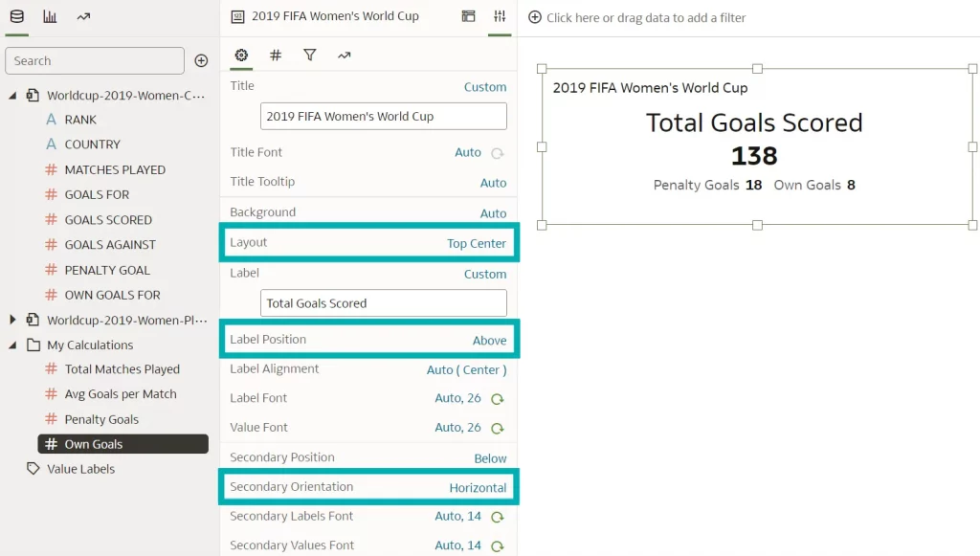Click the plus icon beside Search box
980x556 pixels.
[201, 60]
